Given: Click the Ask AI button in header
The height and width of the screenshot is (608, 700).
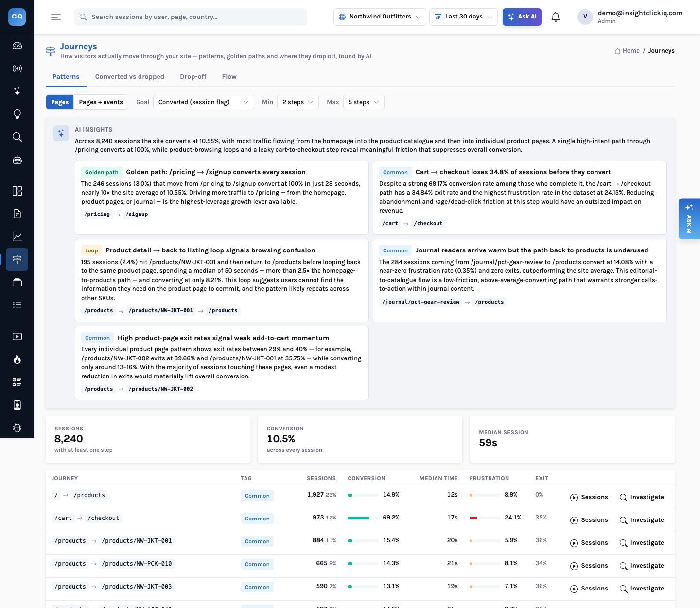Looking at the screenshot, I should (522, 17).
